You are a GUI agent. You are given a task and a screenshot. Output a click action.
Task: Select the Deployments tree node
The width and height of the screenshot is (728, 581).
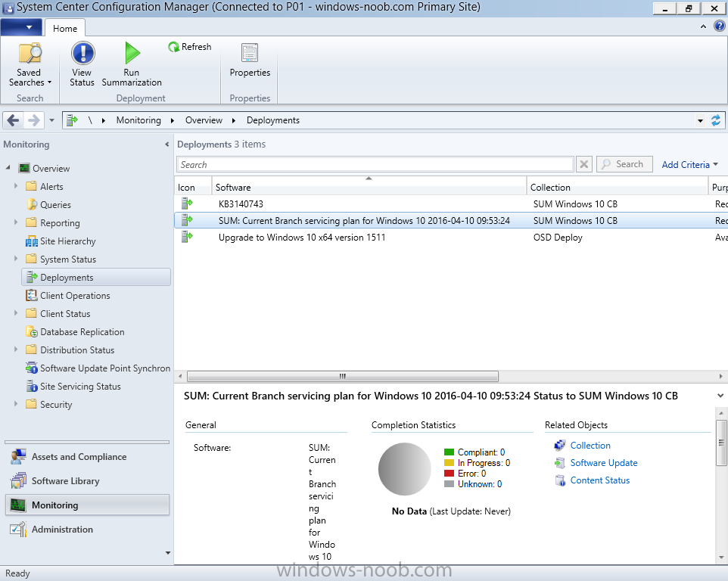point(96,278)
